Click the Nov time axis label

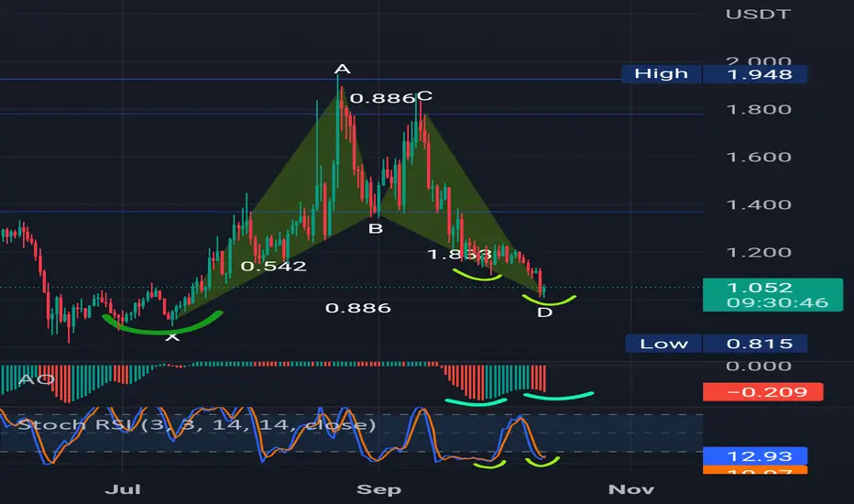[631, 489]
